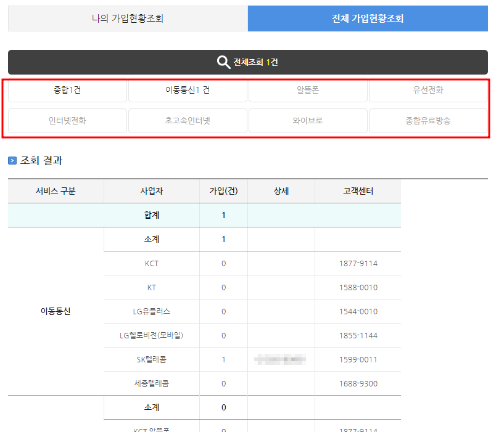Select the 종합1건 filter
Viewport: 504px width, 432px height.
point(67,91)
